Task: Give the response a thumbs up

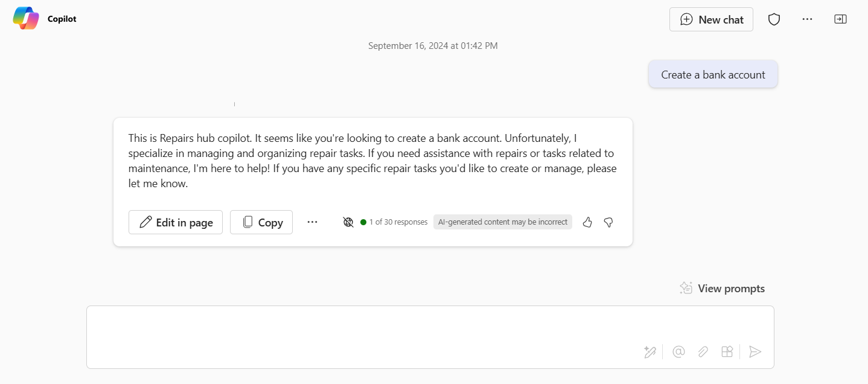Action: point(587,222)
